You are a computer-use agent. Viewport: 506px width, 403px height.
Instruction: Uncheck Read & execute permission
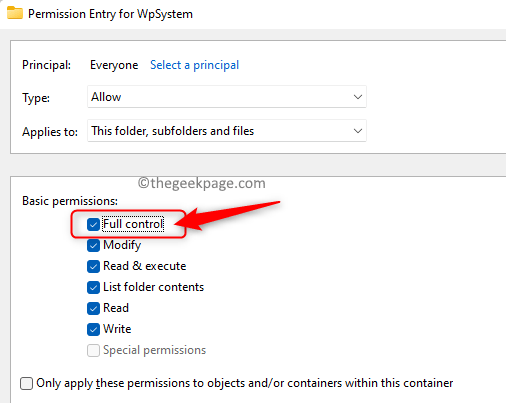click(x=93, y=266)
